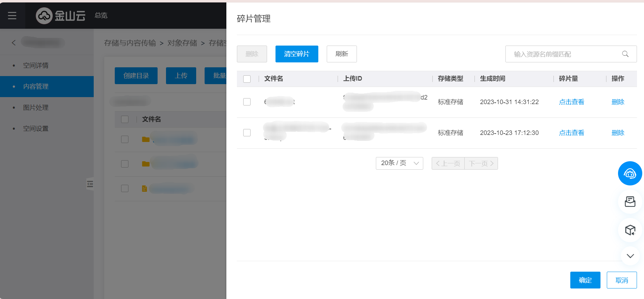Click the 生成时间 column header
This screenshot has width=644, height=299.
493,79
